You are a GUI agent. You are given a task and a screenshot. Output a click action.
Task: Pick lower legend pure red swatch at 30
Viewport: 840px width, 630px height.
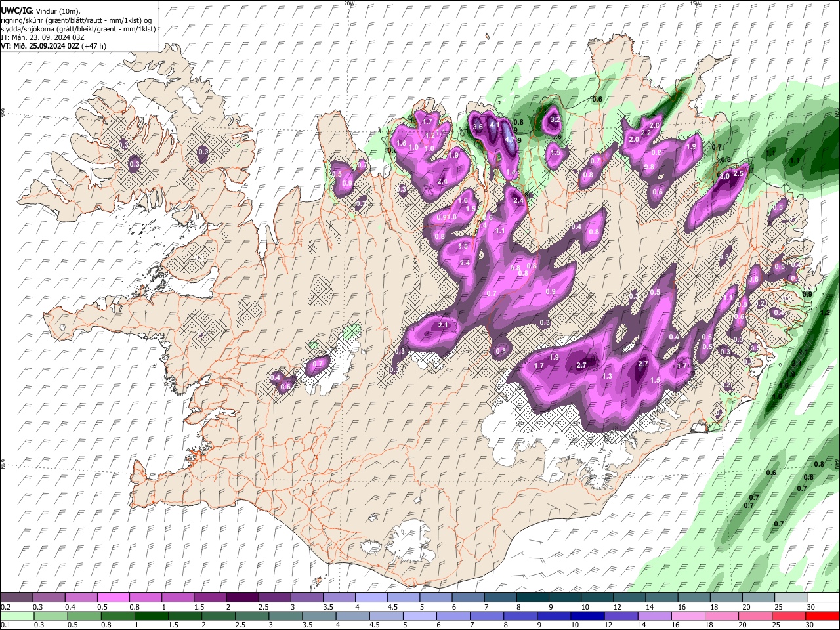823,616
